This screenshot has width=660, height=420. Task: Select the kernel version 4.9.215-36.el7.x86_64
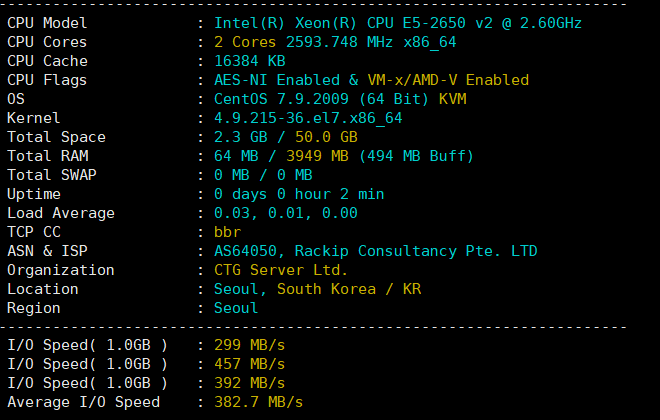[x=308, y=118]
